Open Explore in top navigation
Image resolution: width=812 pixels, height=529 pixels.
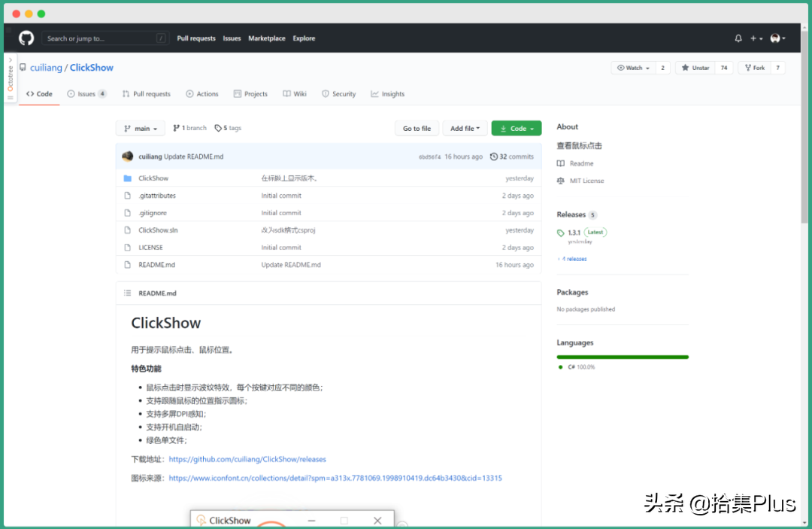pyautogui.click(x=304, y=38)
